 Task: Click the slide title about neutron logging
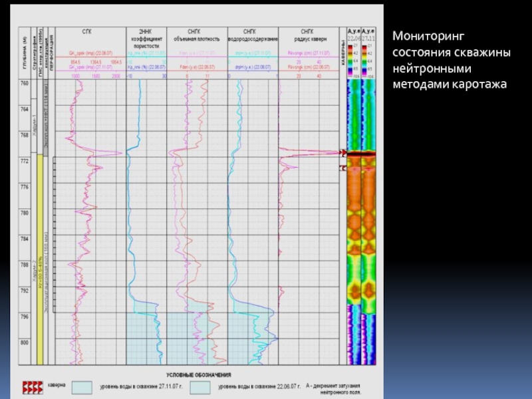[450, 60]
